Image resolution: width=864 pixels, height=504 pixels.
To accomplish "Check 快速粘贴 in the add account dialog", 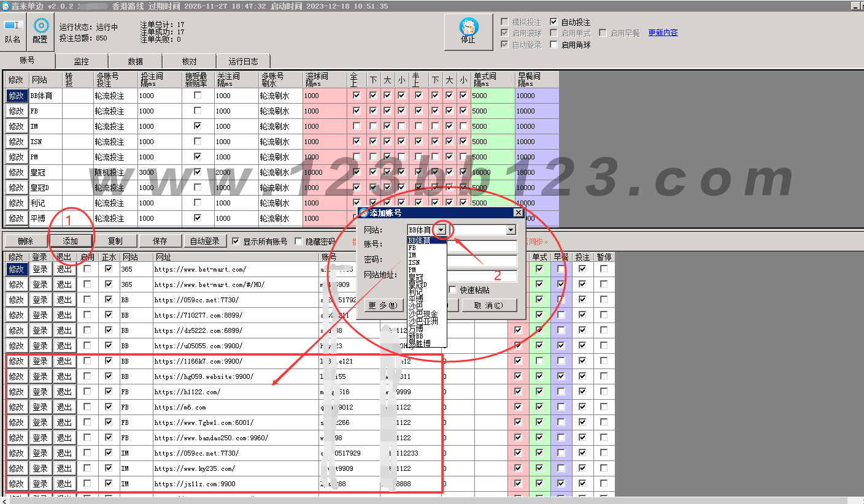I will click(x=453, y=290).
